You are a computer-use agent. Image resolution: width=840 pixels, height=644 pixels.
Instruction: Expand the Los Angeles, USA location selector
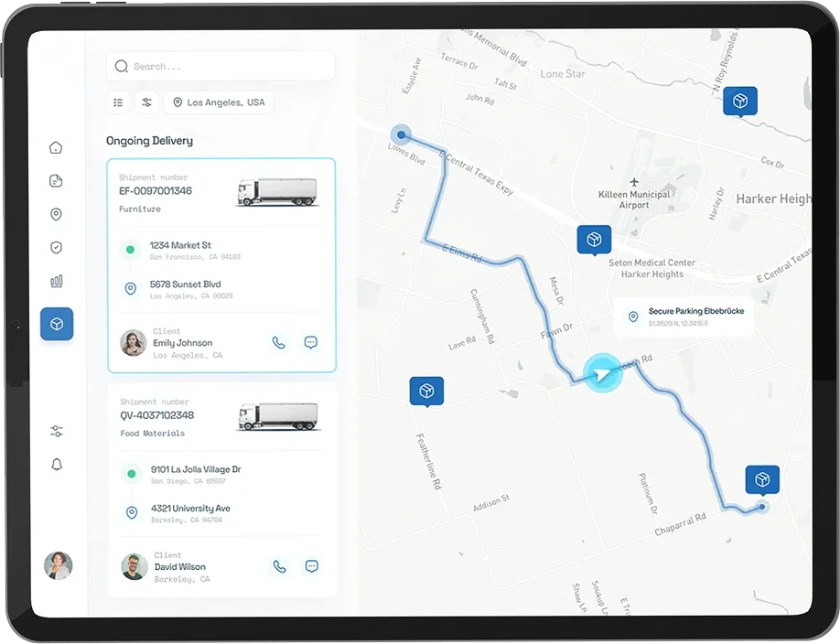(219, 102)
